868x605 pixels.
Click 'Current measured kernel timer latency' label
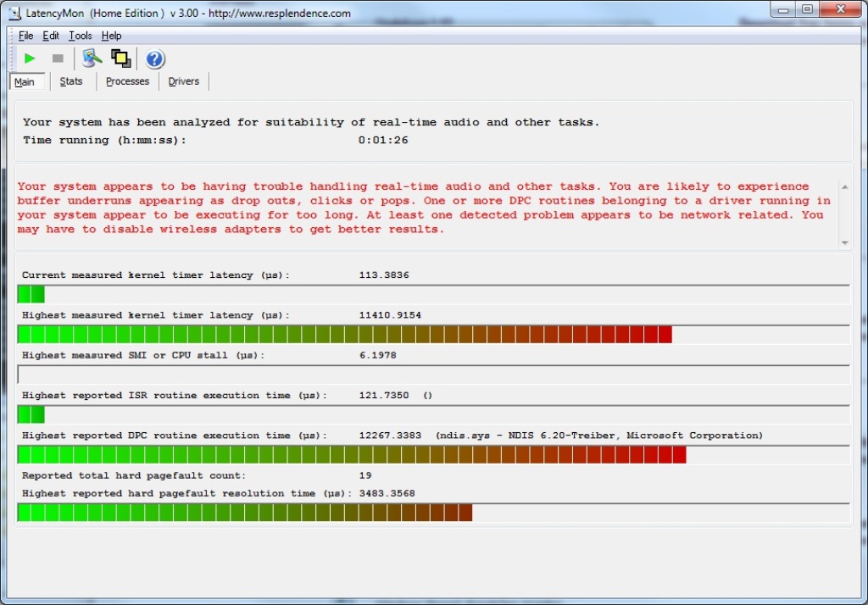pyautogui.click(x=156, y=275)
